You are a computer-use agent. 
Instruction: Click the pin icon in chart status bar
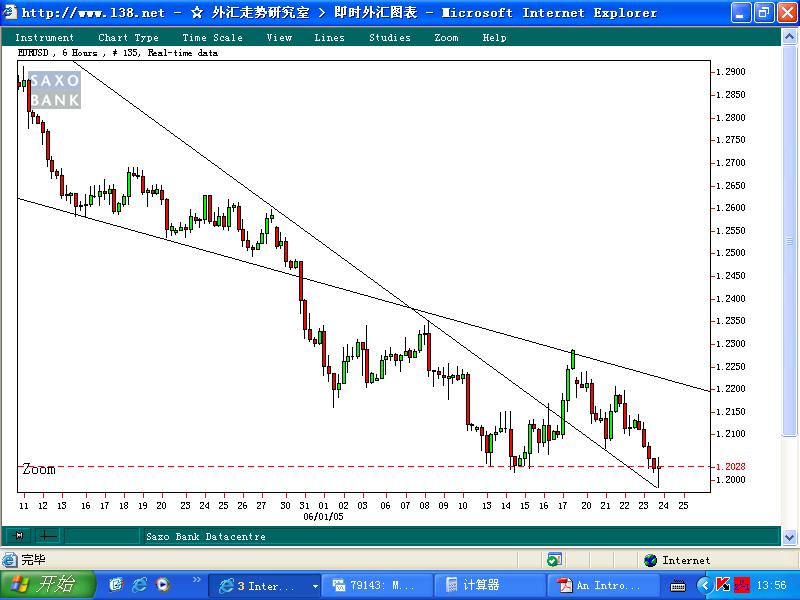(19, 536)
